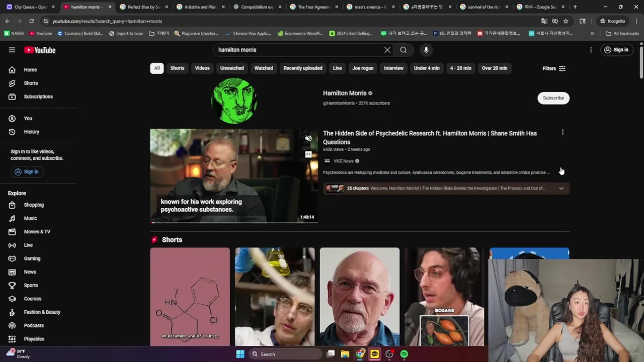The width and height of the screenshot is (644, 362).
Task: Click the top-right Sign in button
Action: pyautogui.click(x=616, y=50)
